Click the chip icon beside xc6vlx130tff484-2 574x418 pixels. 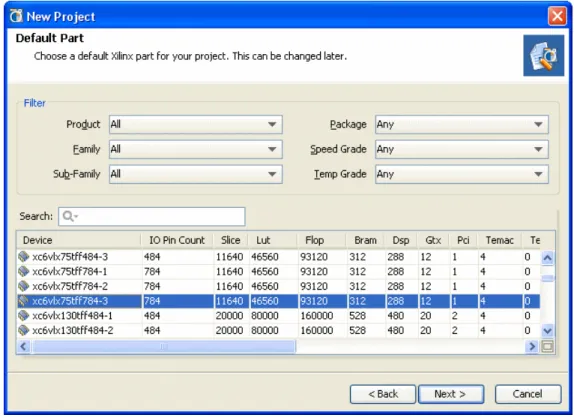[24, 330]
